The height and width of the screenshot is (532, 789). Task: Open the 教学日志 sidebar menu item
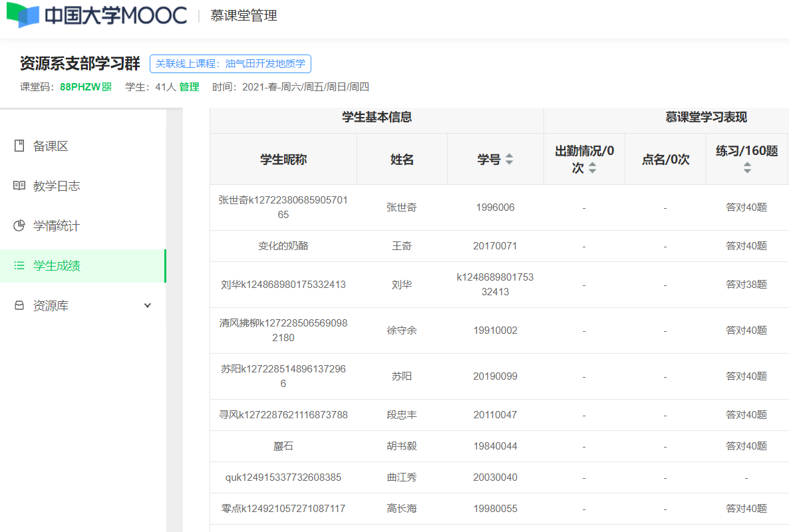point(57,186)
